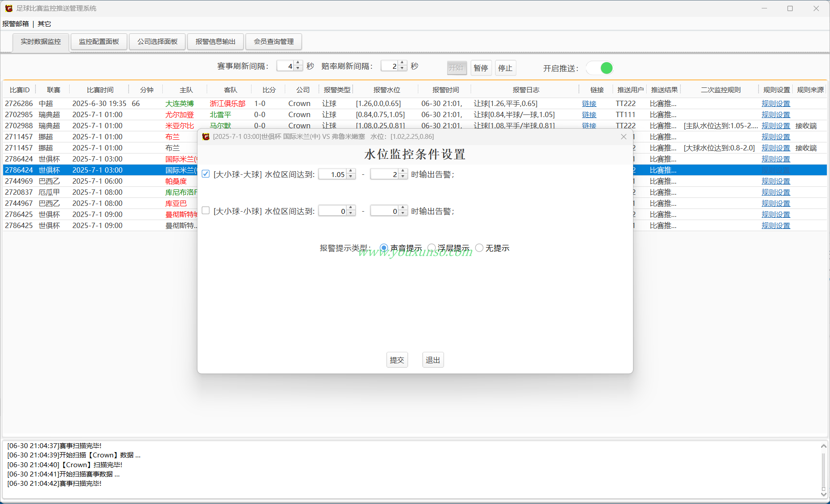The image size is (830, 504).
Task: Click the 大球 lower bound 1.05 field
Action: click(333, 174)
